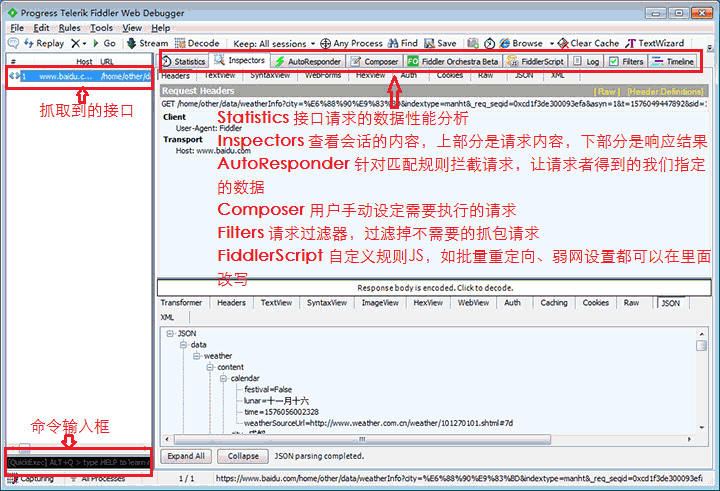Save sessions with the Save icon
This screenshot has width=720, height=491.
click(x=440, y=43)
